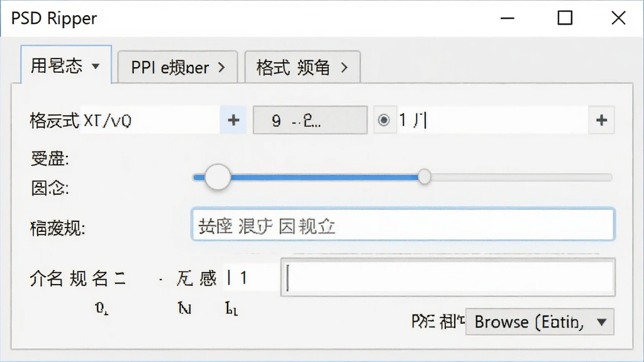This screenshot has width=644, height=362.
Task: Click the empty text box with cursor
Action: (448, 277)
